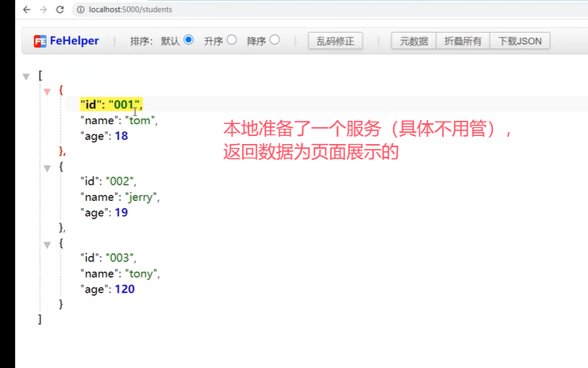Screen dimensions: 588x368
Task: Click the 乱码修正 button
Action: coord(336,41)
